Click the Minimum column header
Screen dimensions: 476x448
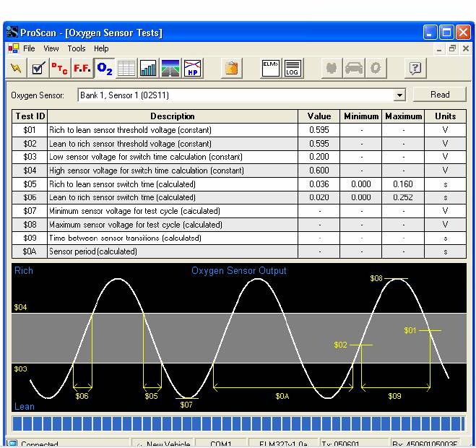pos(361,116)
